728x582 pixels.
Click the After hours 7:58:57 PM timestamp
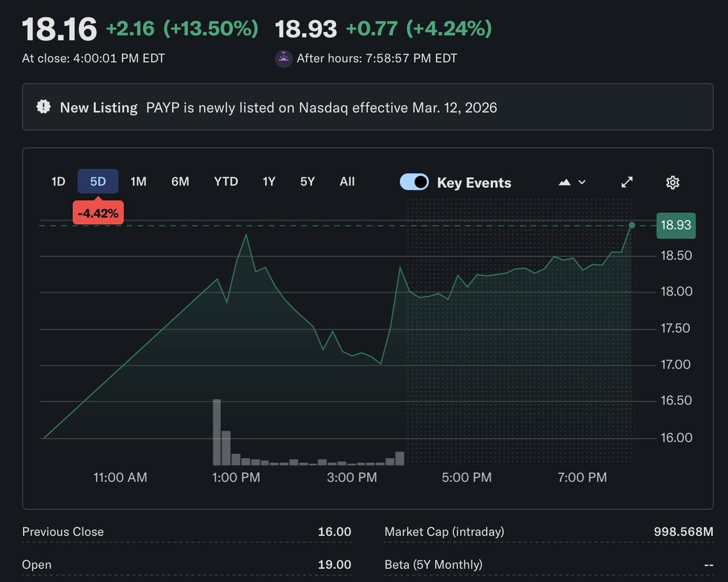[377, 59]
